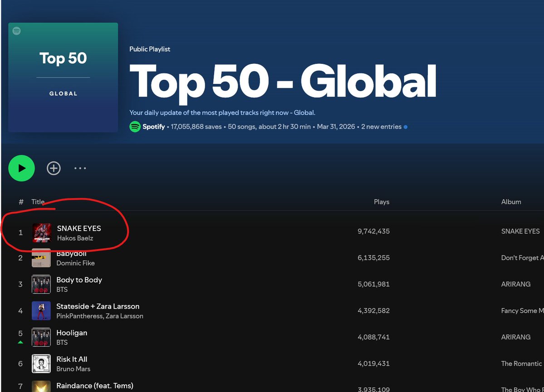The image size is (544, 392).
Task: Select Stateside + Zara Larsson cover art
Action: pyautogui.click(x=41, y=310)
